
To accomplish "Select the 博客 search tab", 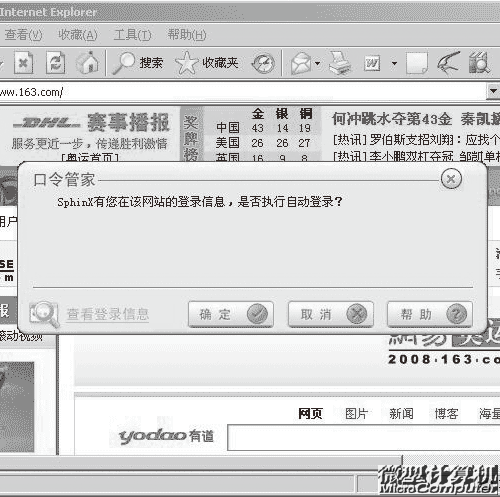I will pos(446,414).
